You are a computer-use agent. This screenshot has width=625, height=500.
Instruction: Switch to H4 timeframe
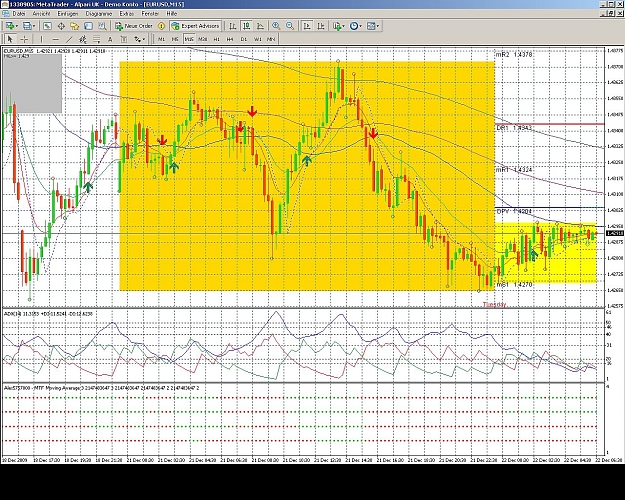[x=230, y=39]
